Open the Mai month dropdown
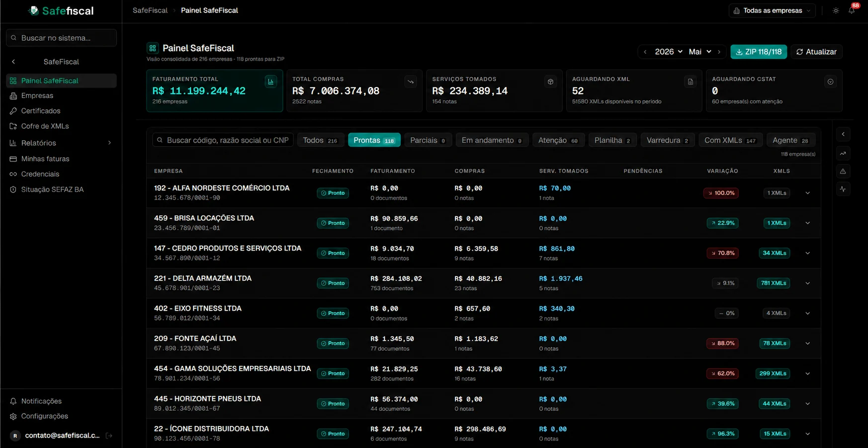 (x=700, y=52)
